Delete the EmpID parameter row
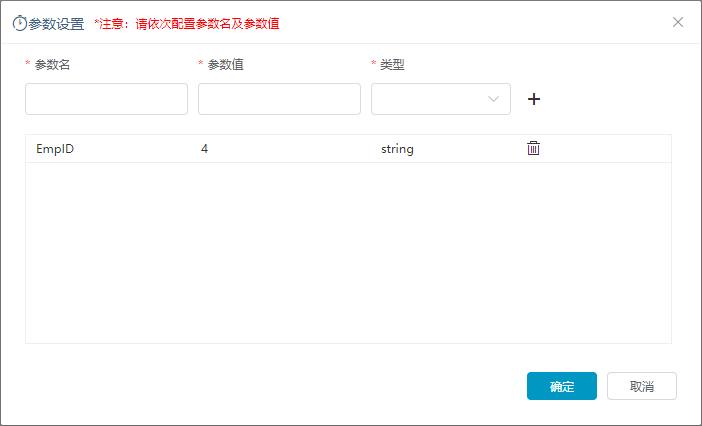The height and width of the screenshot is (426, 702). pyautogui.click(x=533, y=148)
